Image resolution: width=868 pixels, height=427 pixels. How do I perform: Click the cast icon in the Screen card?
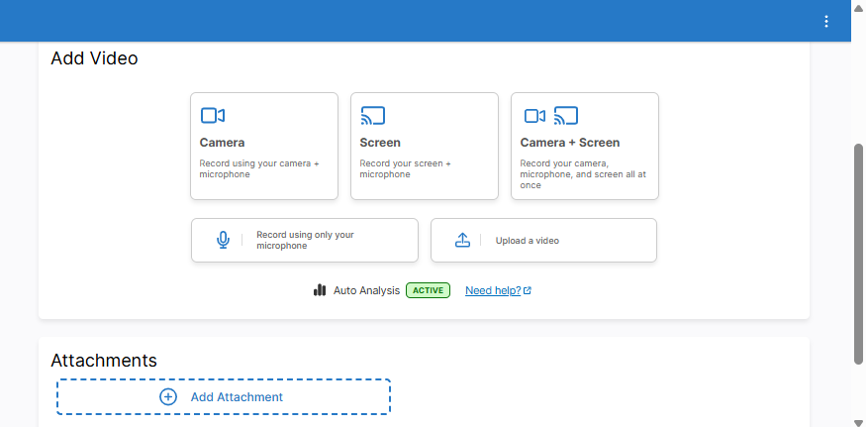tap(373, 116)
